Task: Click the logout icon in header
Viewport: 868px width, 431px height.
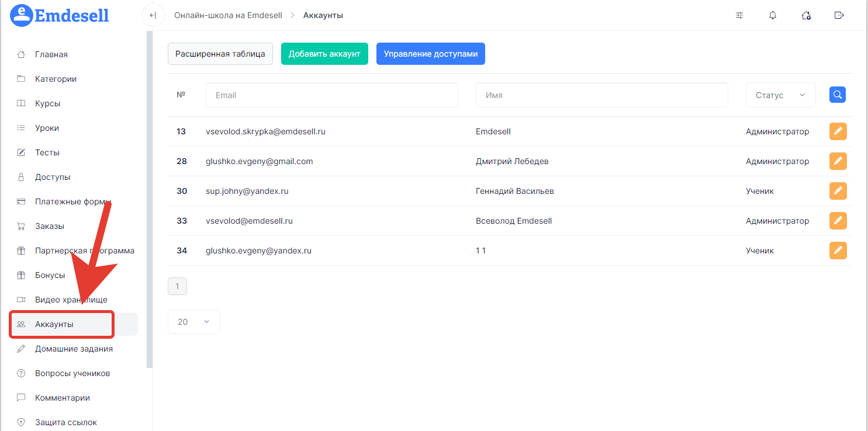Action: tap(839, 15)
